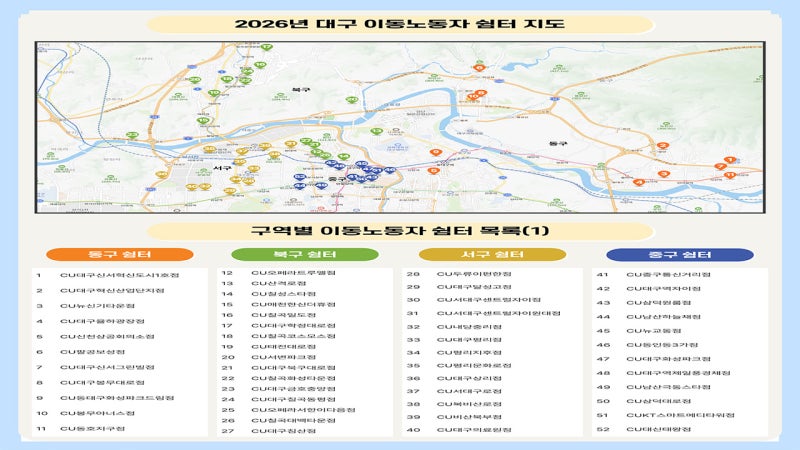Click the orange 동구 쉼터 header
Viewport: 800px width, 450px height.
click(x=120, y=254)
